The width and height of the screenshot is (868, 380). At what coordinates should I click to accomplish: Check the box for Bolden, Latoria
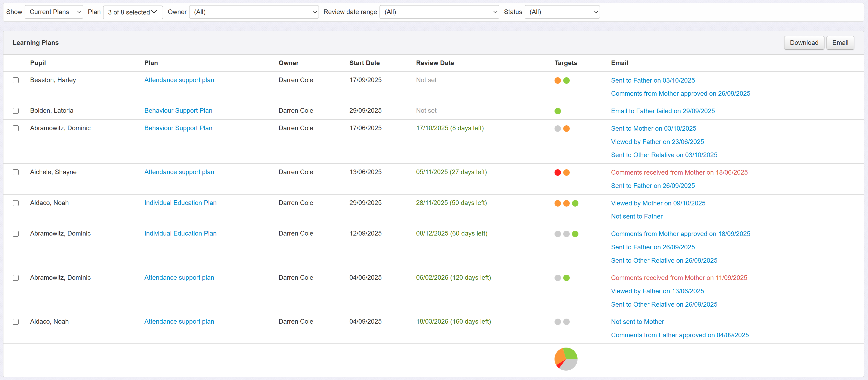click(15, 111)
